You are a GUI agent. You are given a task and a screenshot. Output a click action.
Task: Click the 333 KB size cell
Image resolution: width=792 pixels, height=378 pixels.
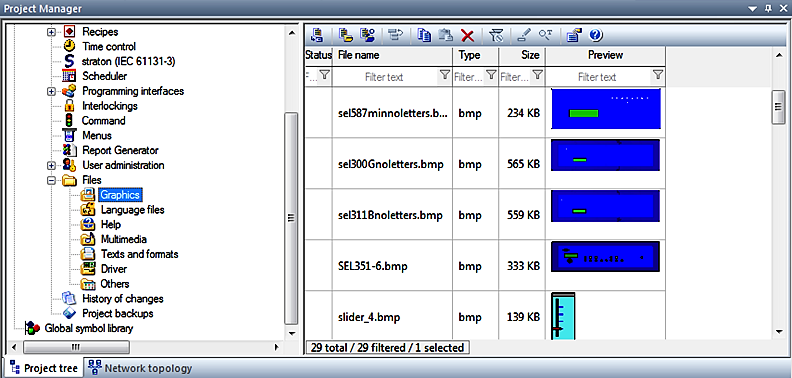coord(523,266)
